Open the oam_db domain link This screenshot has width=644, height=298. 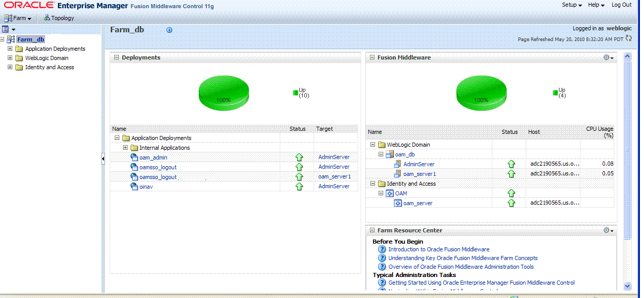[405, 154]
